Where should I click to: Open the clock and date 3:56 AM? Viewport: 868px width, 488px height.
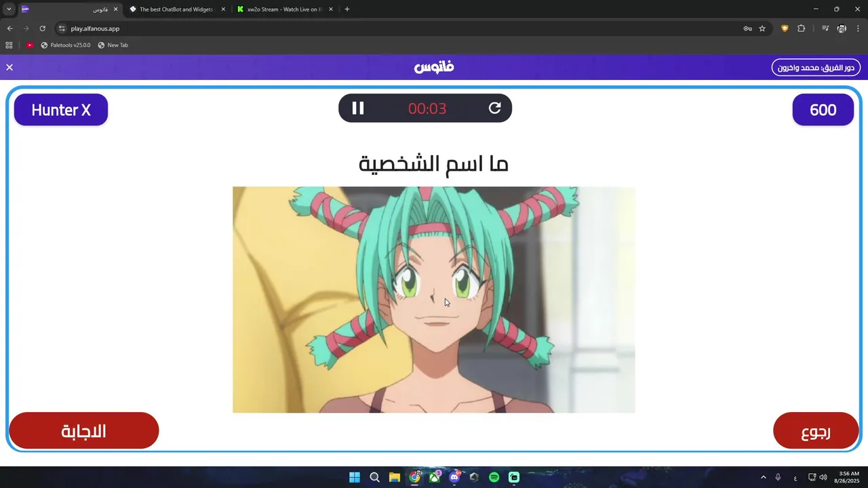pyautogui.click(x=848, y=477)
